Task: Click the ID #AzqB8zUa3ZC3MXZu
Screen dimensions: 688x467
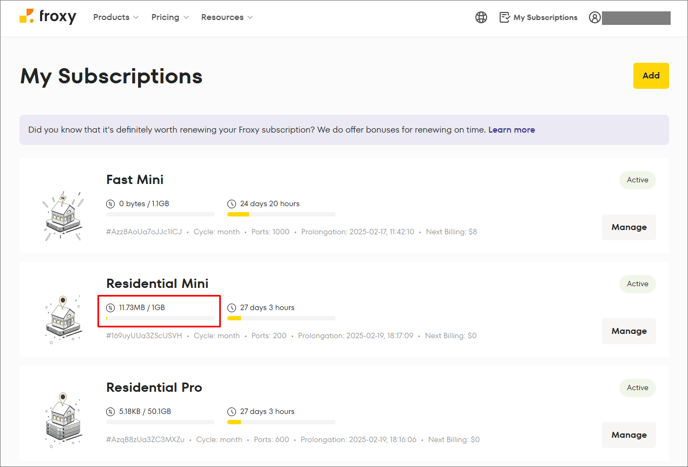Action: [x=145, y=440]
